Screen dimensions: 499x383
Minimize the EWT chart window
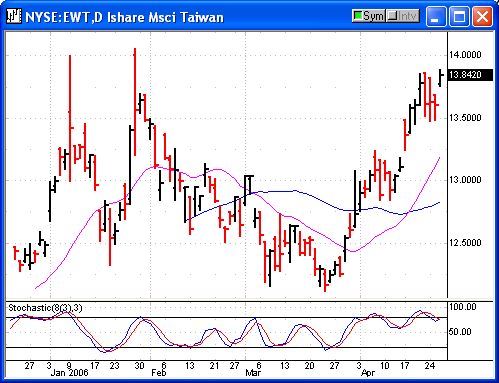(436, 17)
